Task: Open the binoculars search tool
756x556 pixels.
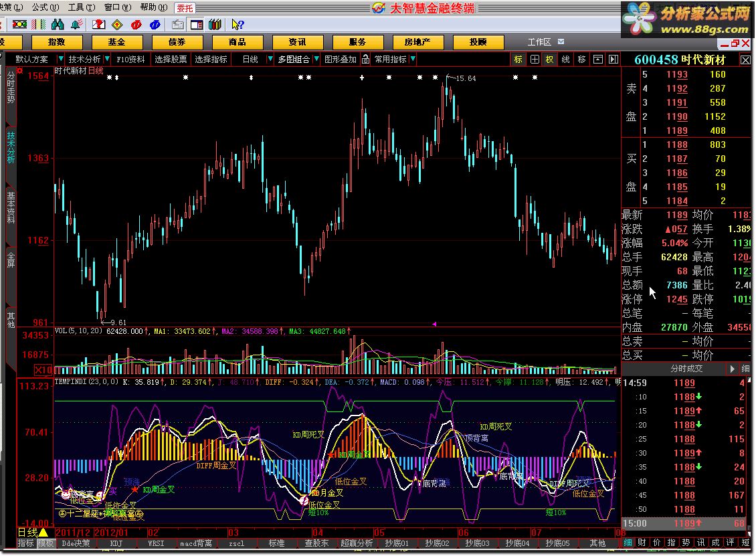Action: (58, 24)
